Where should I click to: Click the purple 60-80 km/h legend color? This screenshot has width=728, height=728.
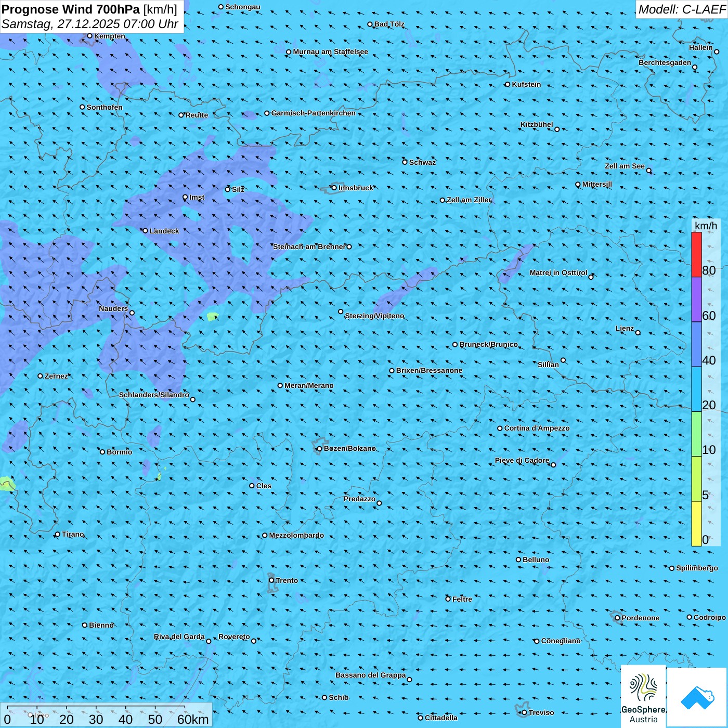696,300
